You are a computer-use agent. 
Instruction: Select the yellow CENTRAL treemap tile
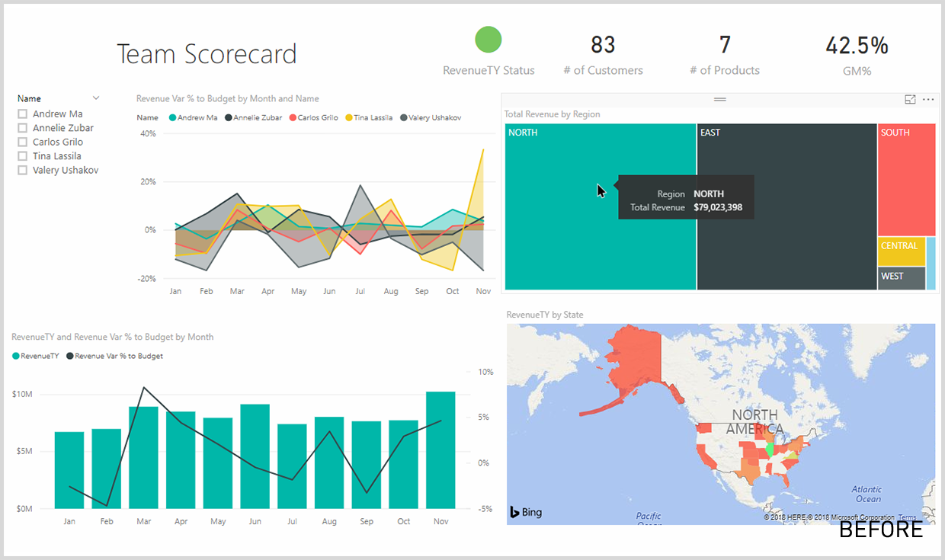(x=901, y=251)
